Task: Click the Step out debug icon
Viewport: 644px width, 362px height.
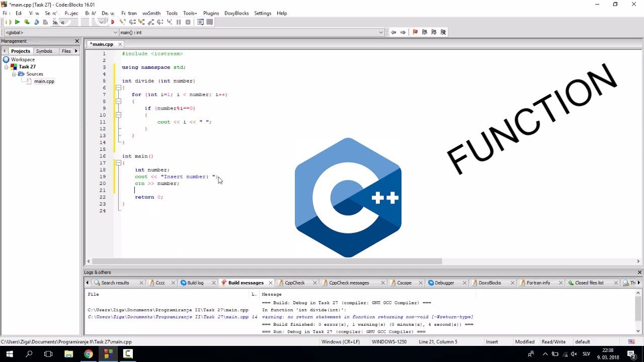Action: pos(150,22)
